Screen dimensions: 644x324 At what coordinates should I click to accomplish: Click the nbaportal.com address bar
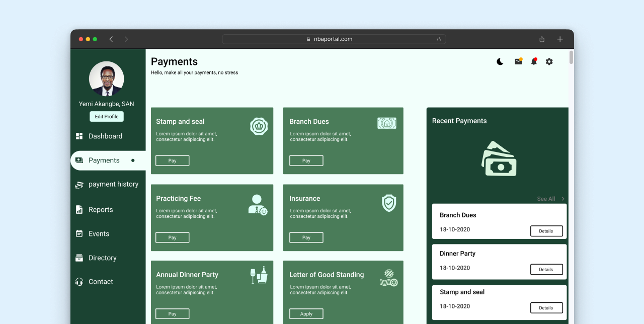coord(334,39)
